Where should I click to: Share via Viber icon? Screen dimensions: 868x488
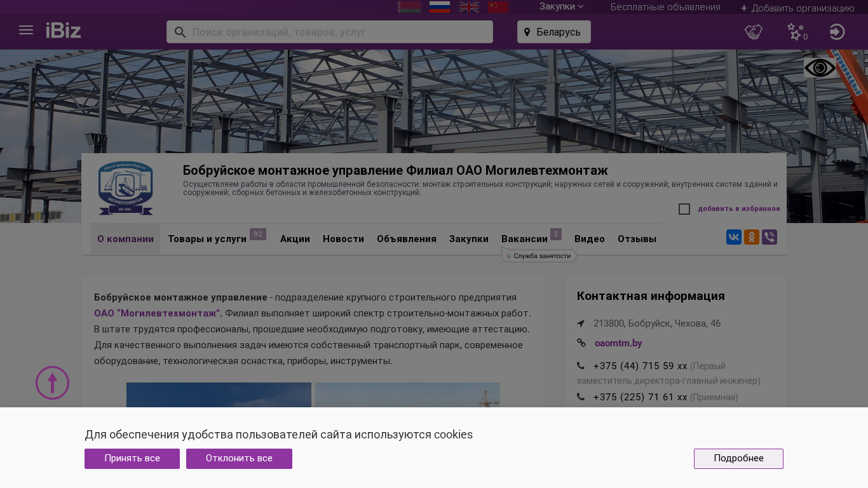click(770, 237)
